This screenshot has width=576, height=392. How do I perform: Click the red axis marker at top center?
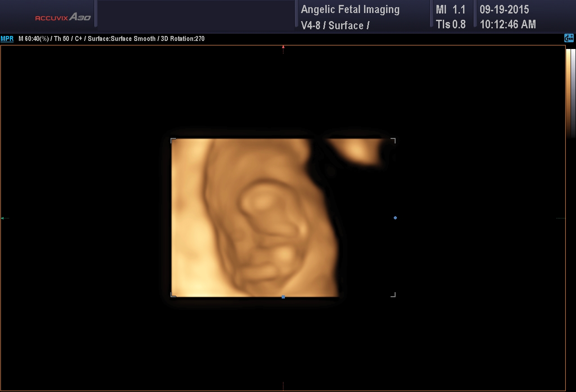click(283, 47)
